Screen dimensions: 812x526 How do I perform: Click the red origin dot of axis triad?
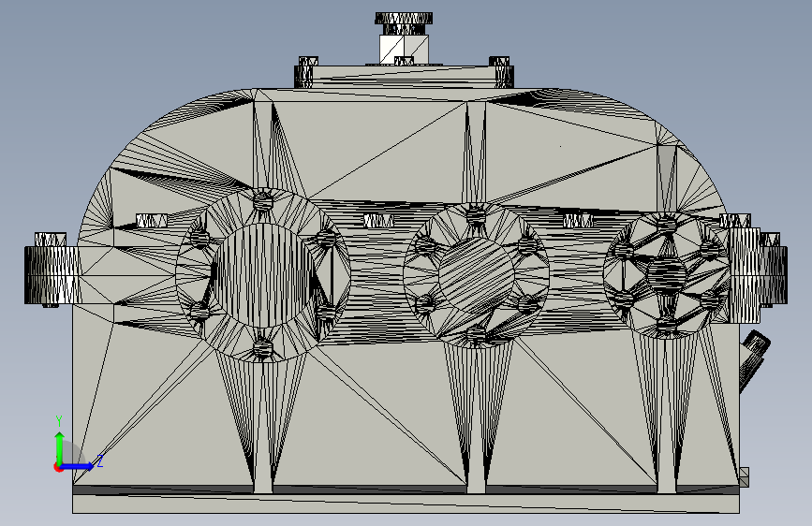coord(58,467)
